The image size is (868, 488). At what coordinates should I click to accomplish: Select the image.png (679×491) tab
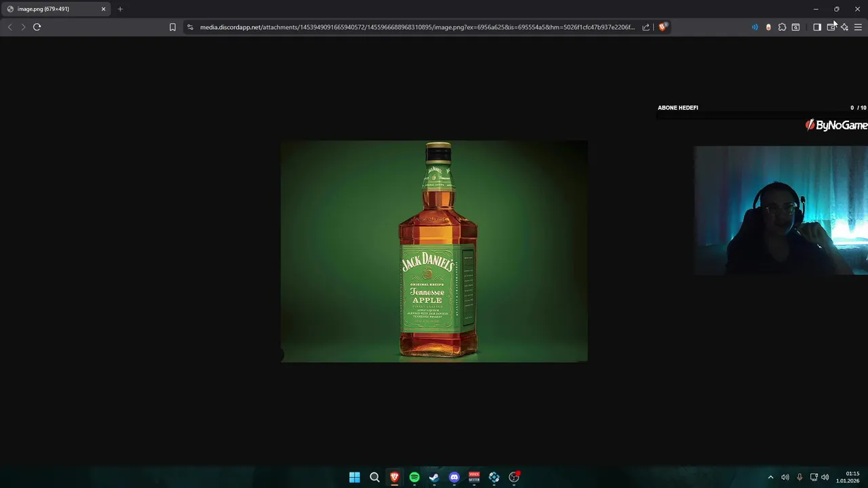pyautogui.click(x=56, y=9)
